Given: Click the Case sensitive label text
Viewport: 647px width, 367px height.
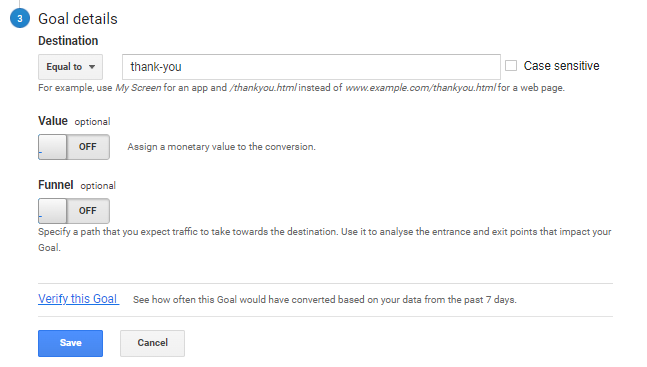Looking at the screenshot, I should [x=561, y=66].
